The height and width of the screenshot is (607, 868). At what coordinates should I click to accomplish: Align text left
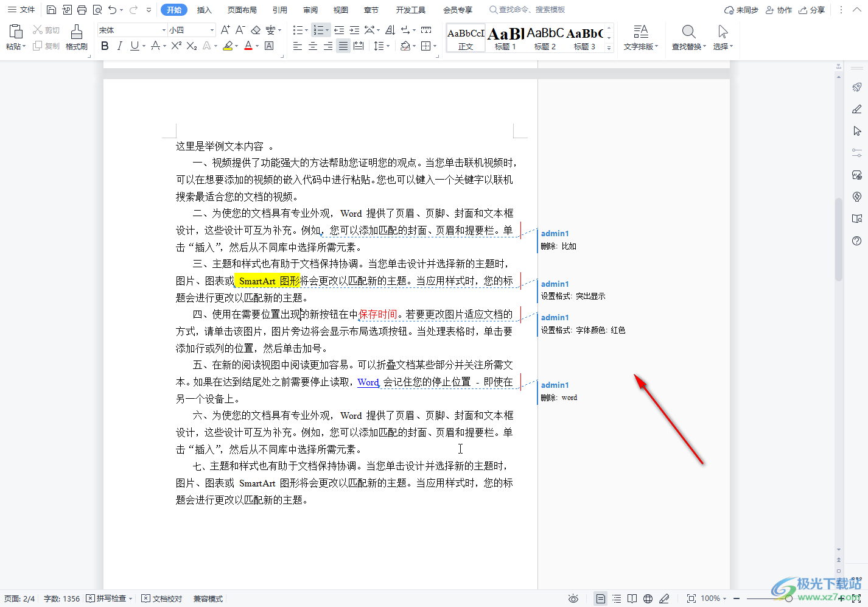(x=298, y=46)
